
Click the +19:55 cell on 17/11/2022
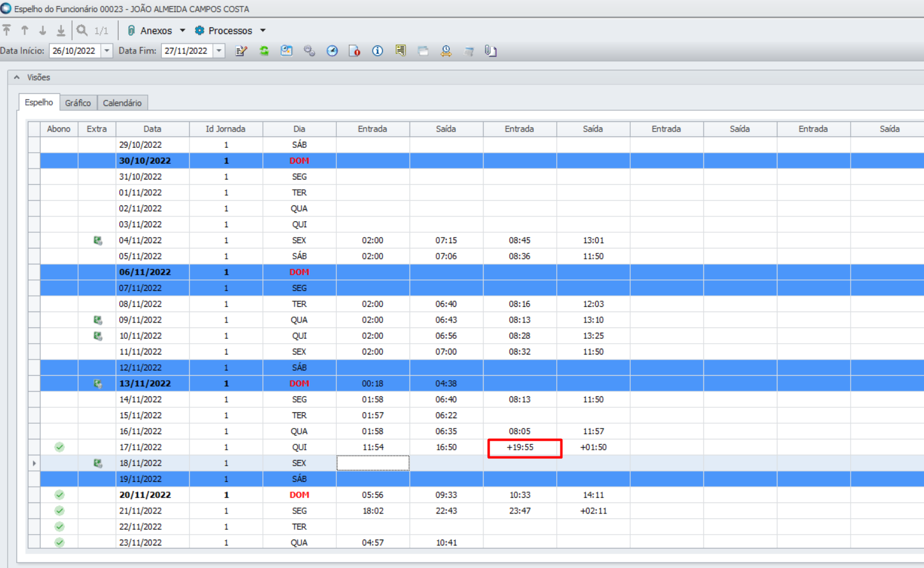[520, 447]
